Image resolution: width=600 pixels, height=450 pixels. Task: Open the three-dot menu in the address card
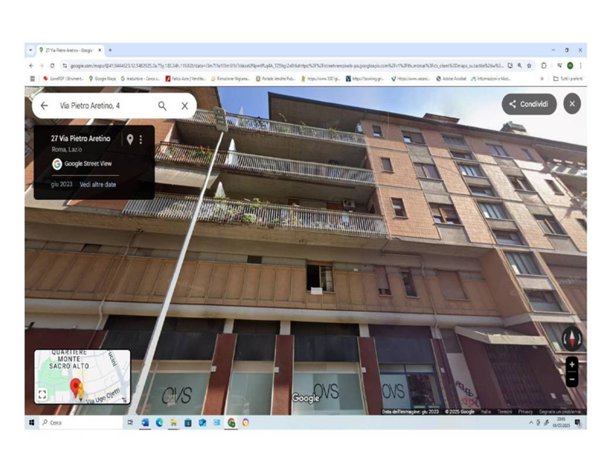141,139
